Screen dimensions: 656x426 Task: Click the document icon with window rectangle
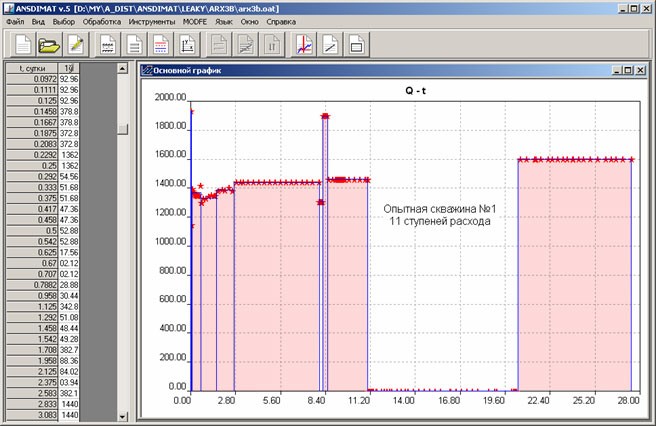[x=356, y=44]
